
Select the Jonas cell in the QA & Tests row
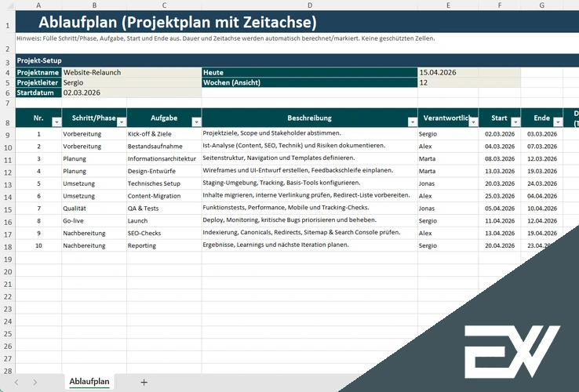click(448, 209)
